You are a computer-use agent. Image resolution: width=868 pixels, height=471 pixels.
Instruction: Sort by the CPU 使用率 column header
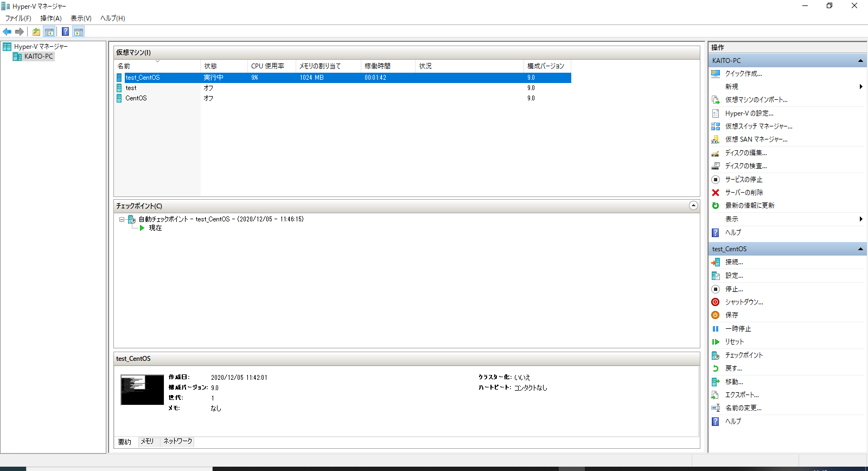click(x=272, y=66)
